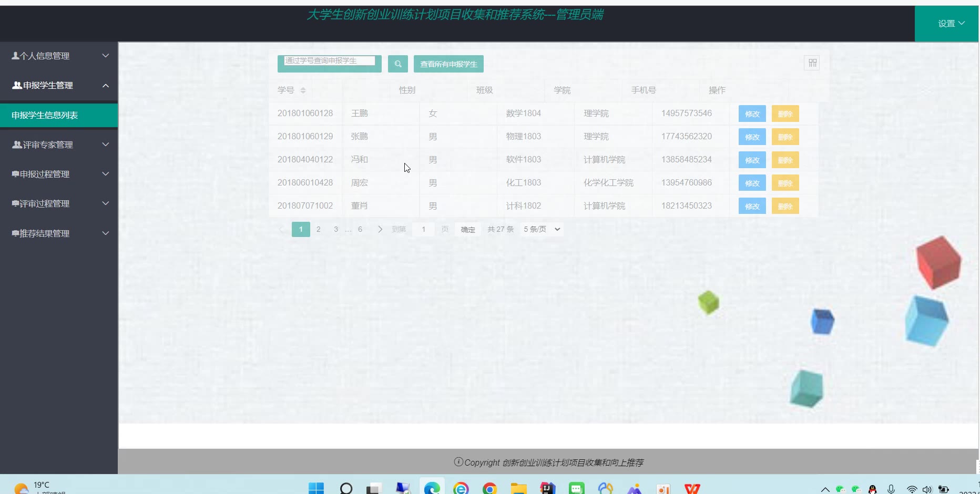Open volume control in system tray
Image resolution: width=980 pixels, height=494 pixels.
coord(927,489)
